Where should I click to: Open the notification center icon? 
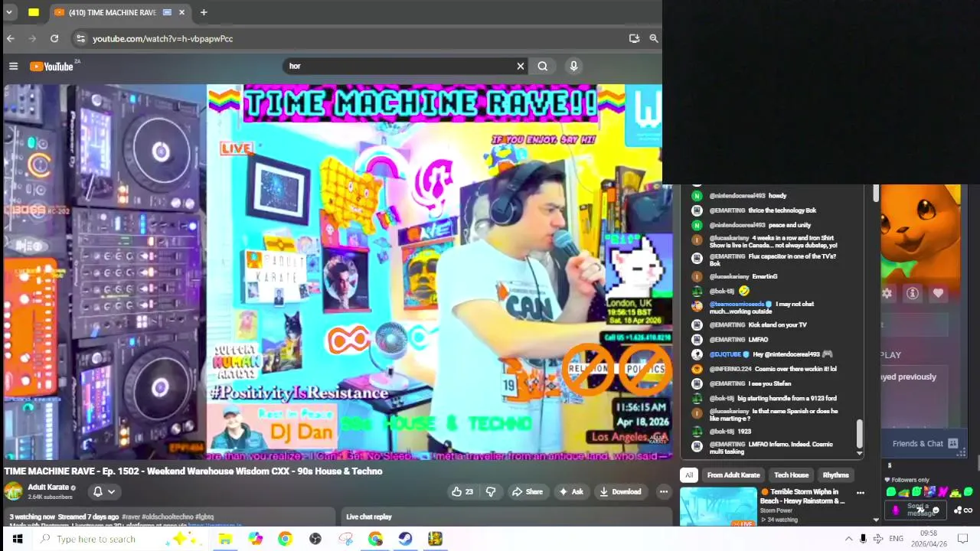(963, 539)
